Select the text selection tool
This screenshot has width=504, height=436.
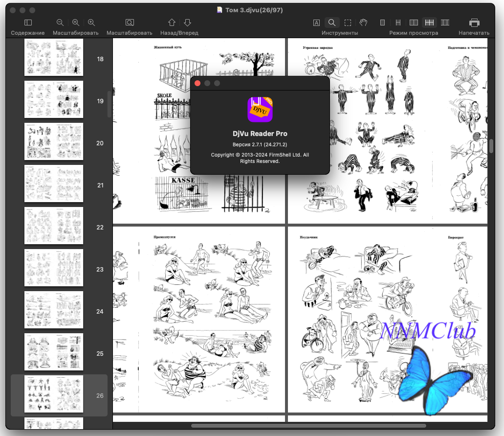(316, 23)
